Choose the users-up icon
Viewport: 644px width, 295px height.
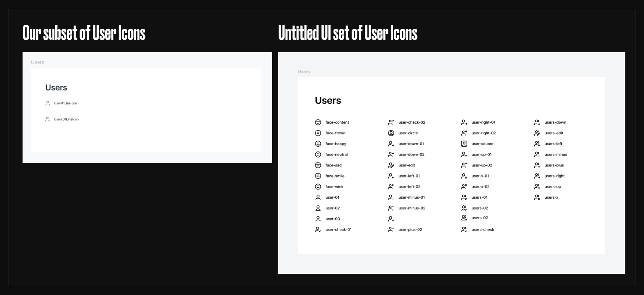click(x=537, y=187)
